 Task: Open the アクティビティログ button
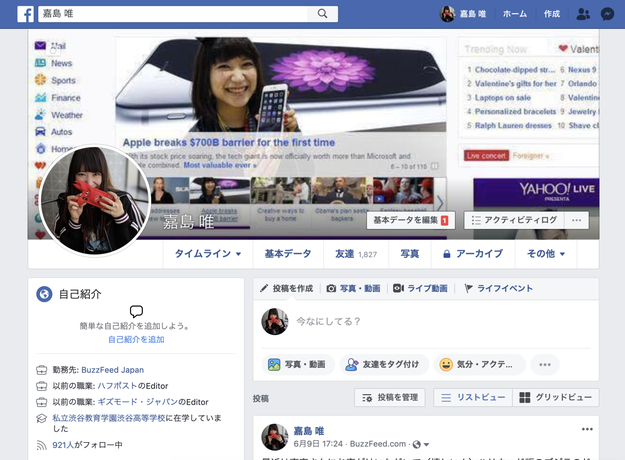coord(514,220)
